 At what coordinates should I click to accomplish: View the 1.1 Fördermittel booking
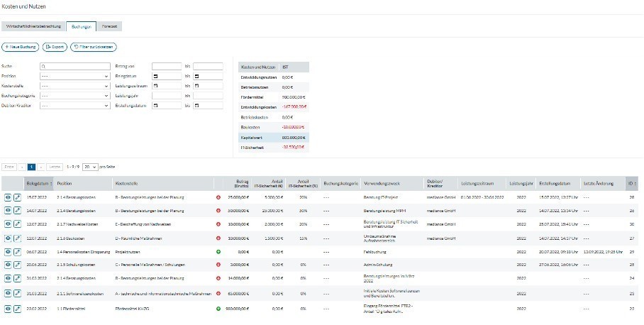point(8,309)
